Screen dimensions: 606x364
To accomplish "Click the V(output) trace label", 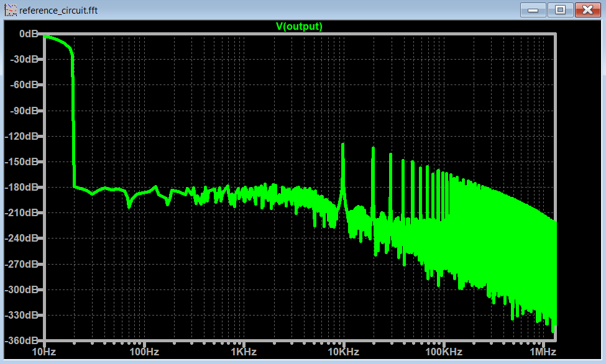I will click(x=299, y=26).
